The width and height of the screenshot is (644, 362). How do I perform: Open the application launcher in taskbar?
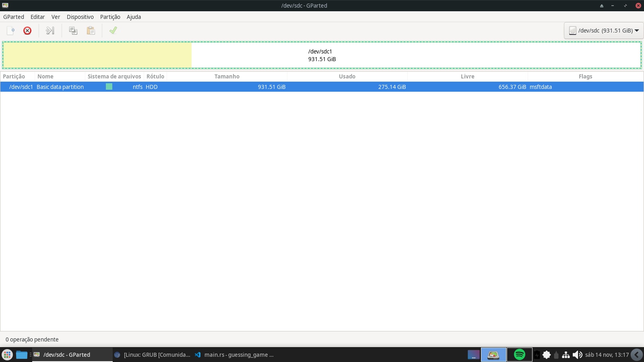tap(7, 355)
